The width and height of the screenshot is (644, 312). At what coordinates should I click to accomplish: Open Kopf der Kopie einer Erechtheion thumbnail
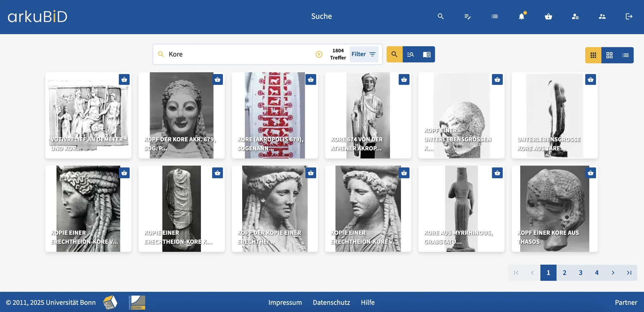(275, 209)
